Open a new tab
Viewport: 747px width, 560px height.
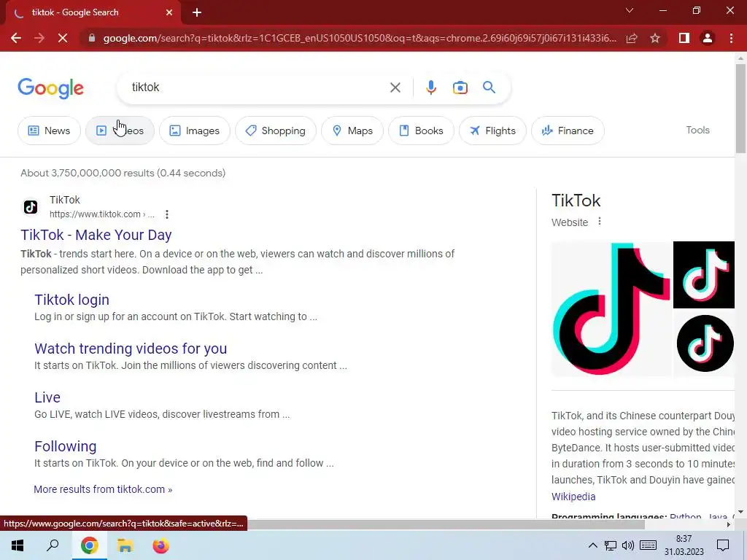[197, 12]
